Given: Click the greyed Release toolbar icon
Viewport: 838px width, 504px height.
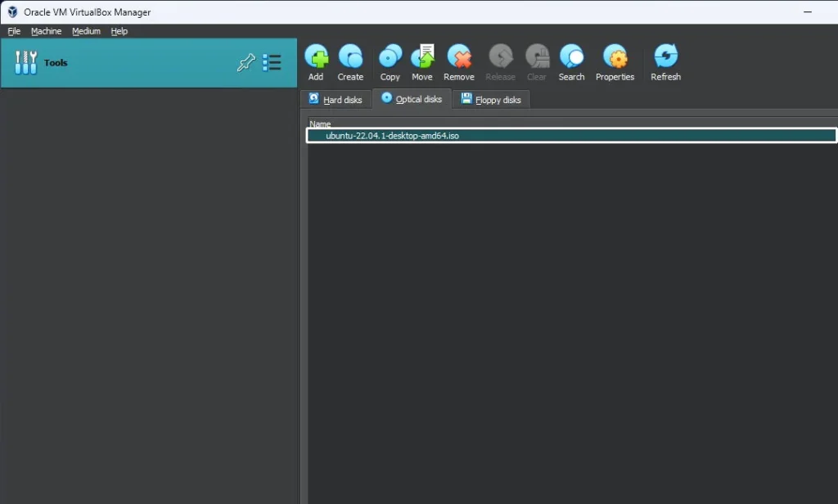Looking at the screenshot, I should [x=501, y=56].
